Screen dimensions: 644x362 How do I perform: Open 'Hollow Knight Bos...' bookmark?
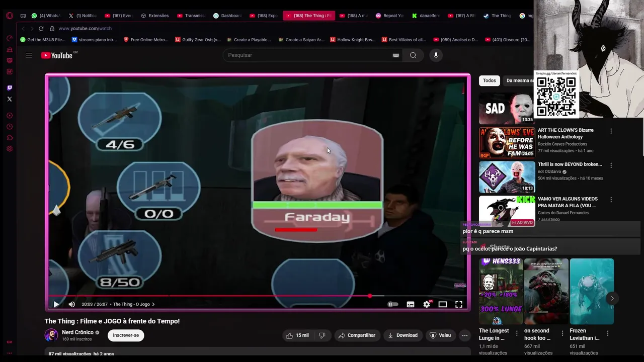pyautogui.click(x=353, y=40)
